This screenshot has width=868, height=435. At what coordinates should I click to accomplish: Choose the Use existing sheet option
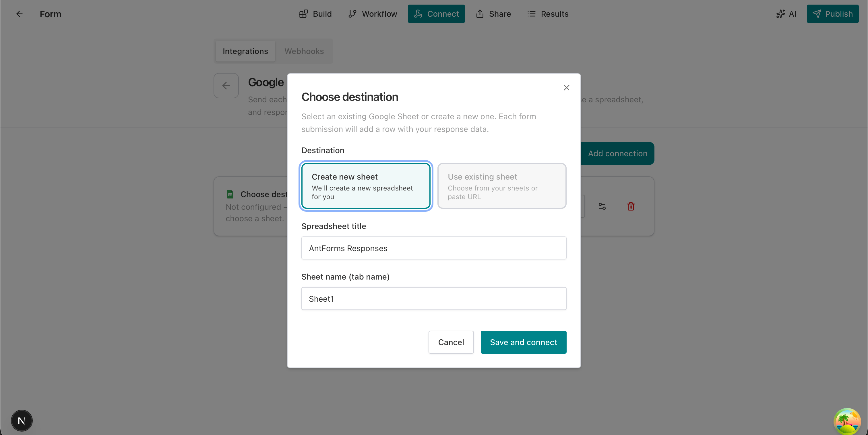point(501,186)
